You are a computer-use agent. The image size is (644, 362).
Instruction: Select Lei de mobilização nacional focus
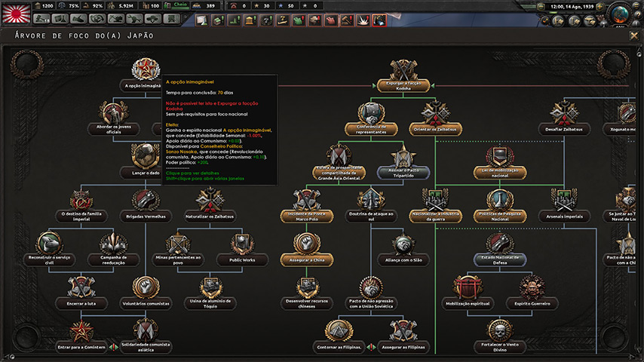click(500, 163)
